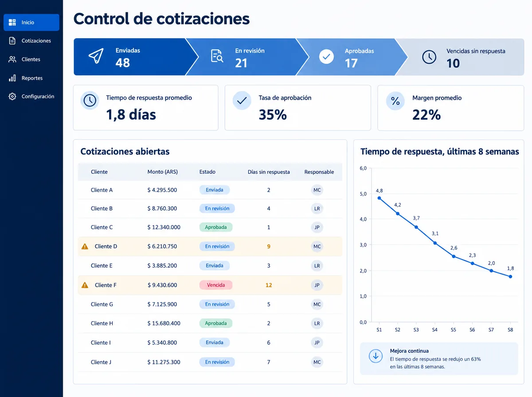Viewport: 532px width, 397px height.
Task: Click the Cotizaciones document icon in sidebar
Action: 12,41
